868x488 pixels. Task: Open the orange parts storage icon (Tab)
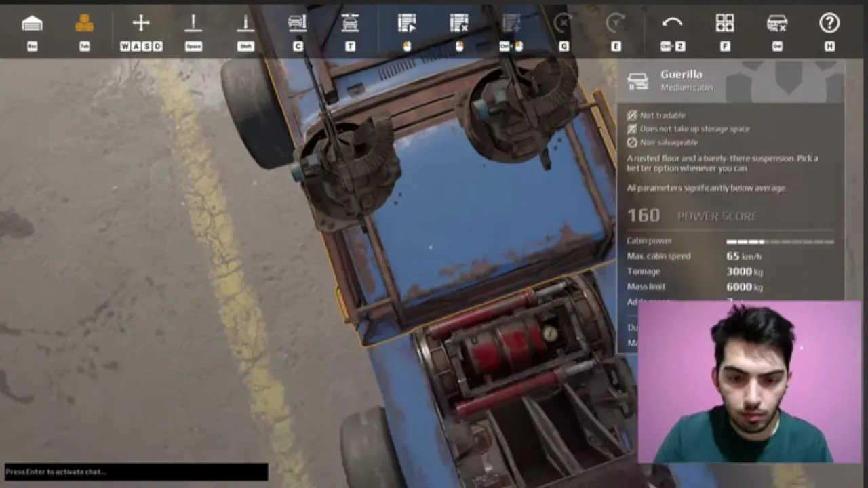(x=85, y=24)
